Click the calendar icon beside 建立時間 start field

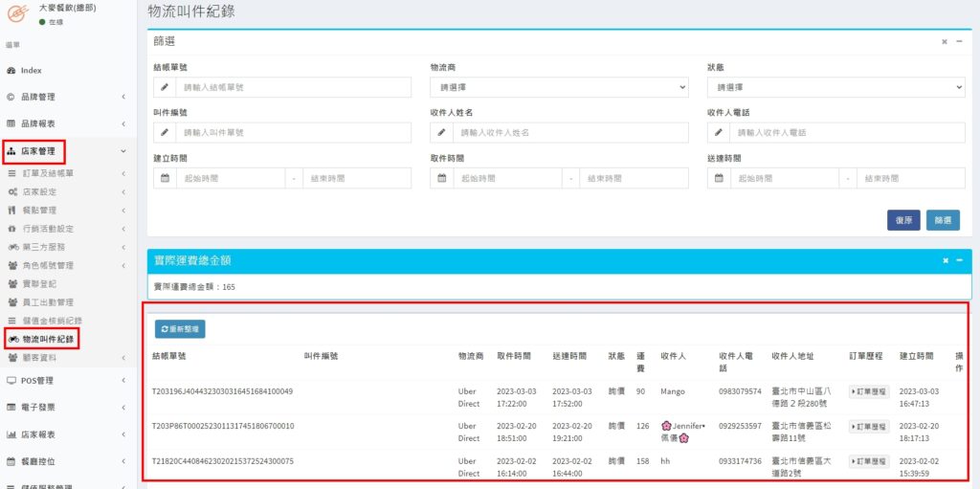165,179
